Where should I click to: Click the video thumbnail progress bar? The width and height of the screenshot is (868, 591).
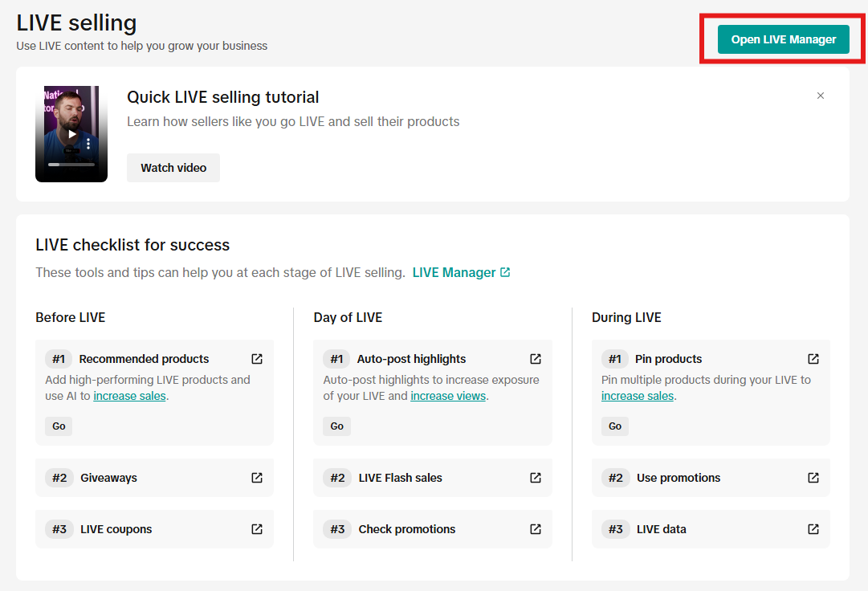pos(71,165)
